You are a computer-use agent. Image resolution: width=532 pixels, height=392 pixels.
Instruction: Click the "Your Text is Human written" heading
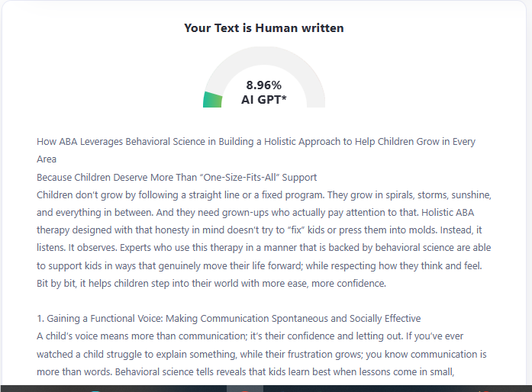263,28
